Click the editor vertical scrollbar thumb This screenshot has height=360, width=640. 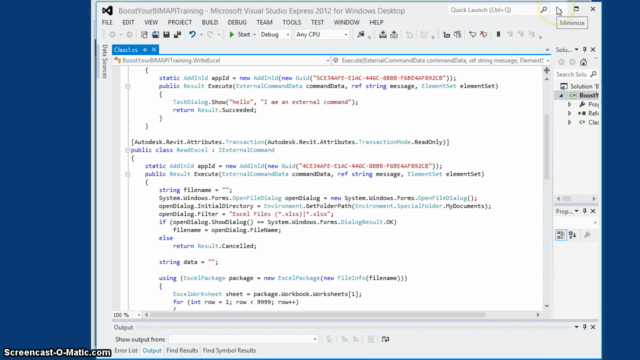(x=547, y=147)
